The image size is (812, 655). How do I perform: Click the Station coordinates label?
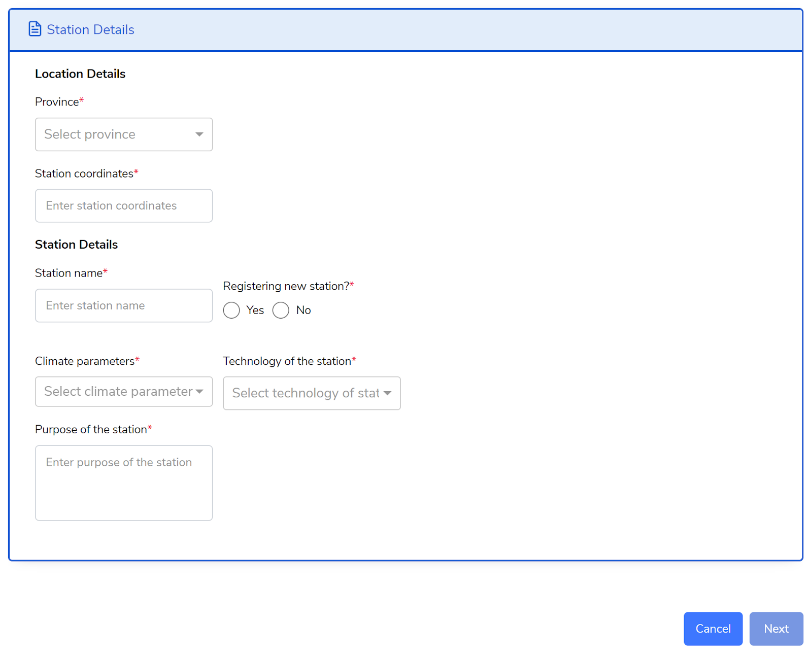coord(86,173)
